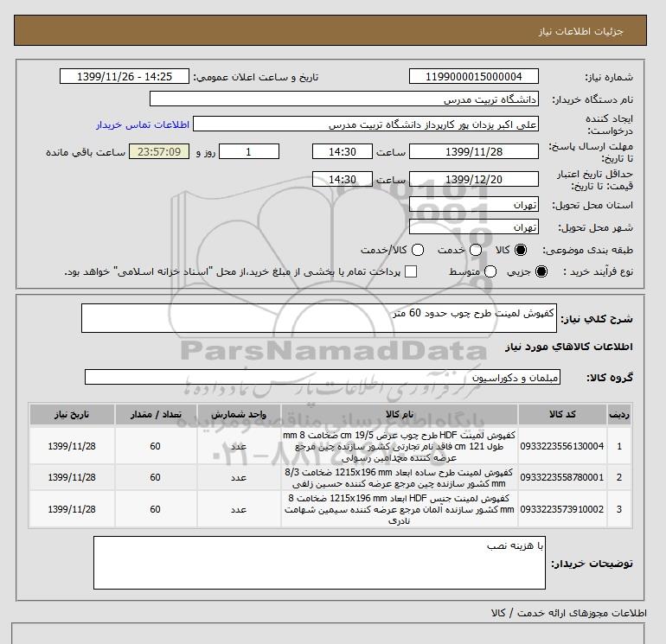Click the اطلاعات کالاهای مورد نیاز heading
Image resolution: width=666 pixels, height=644 pixels.
[x=569, y=347]
